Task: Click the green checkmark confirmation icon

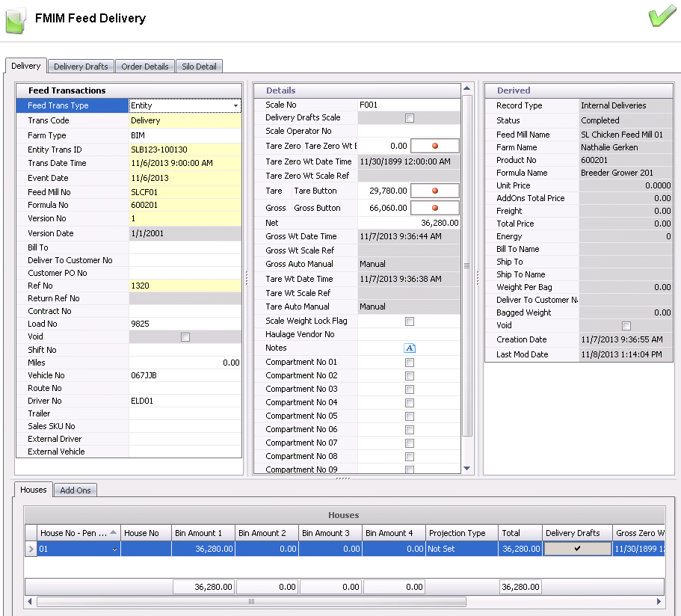Action: [x=661, y=16]
